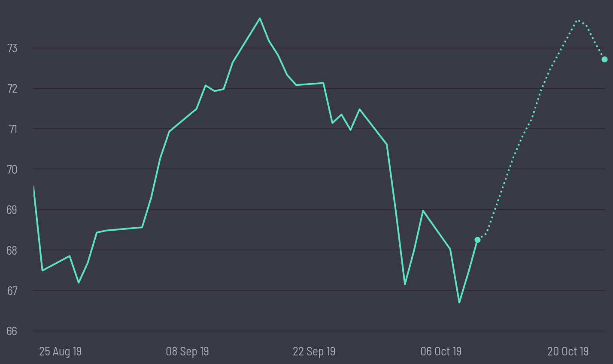The image size is (613, 364).
Task: Click the highest peak of the solid line
Action: pyautogui.click(x=260, y=18)
